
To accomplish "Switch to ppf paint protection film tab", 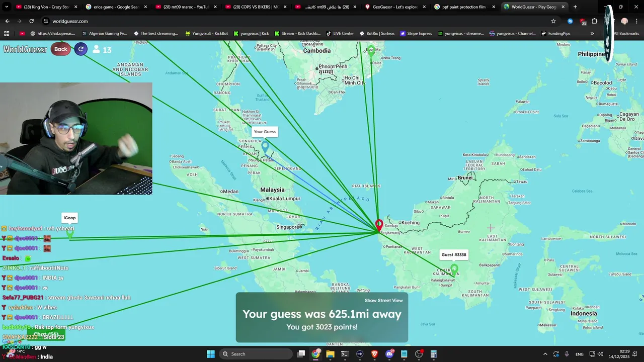I will pos(464,7).
